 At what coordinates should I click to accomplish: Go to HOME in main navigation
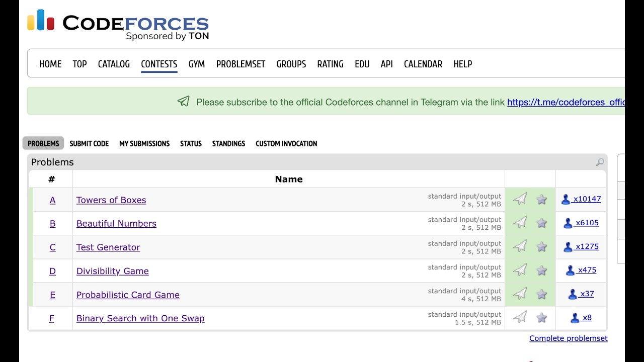tap(50, 64)
